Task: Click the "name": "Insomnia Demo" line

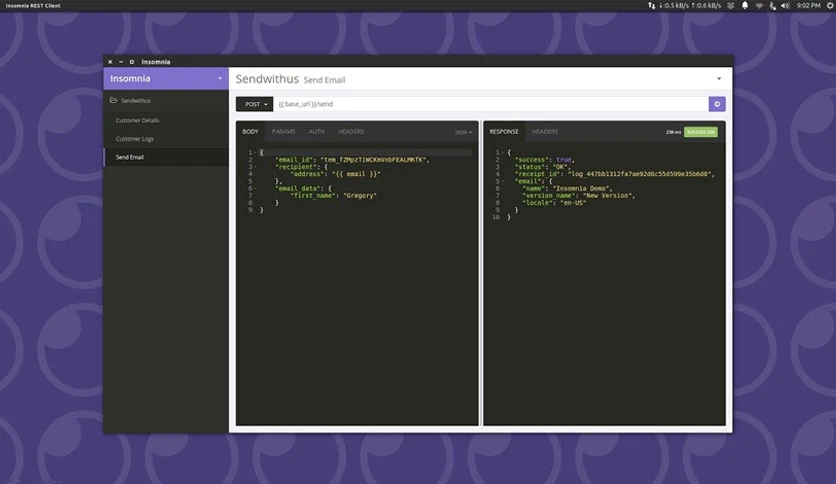Action: tap(567, 188)
